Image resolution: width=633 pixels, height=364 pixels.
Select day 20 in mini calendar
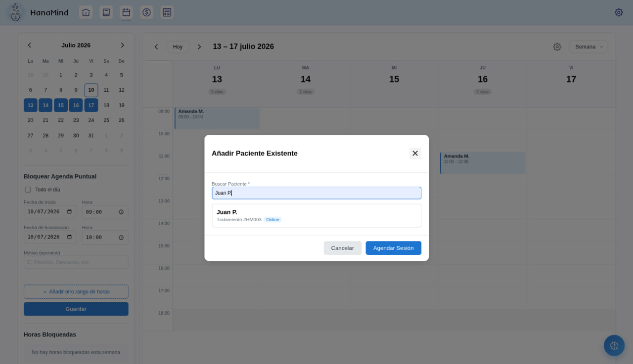pos(31,121)
